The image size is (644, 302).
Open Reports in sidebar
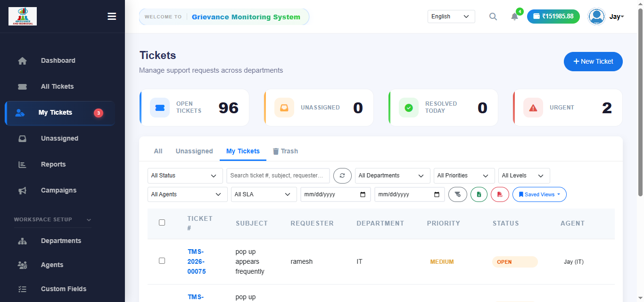pos(53,164)
